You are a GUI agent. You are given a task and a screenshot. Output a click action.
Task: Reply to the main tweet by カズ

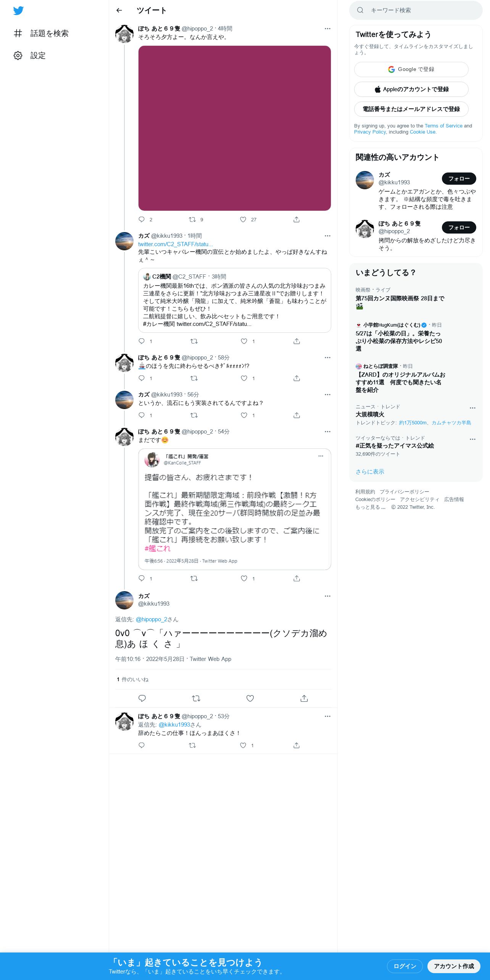[x=142, y=698]
